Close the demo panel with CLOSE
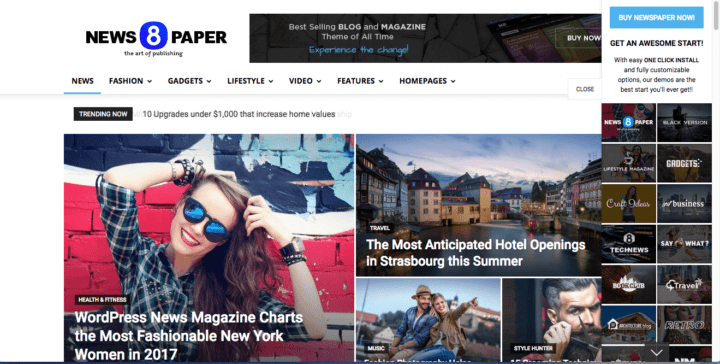The height and width of the screenshot is (364, 720). pos(585,89)
